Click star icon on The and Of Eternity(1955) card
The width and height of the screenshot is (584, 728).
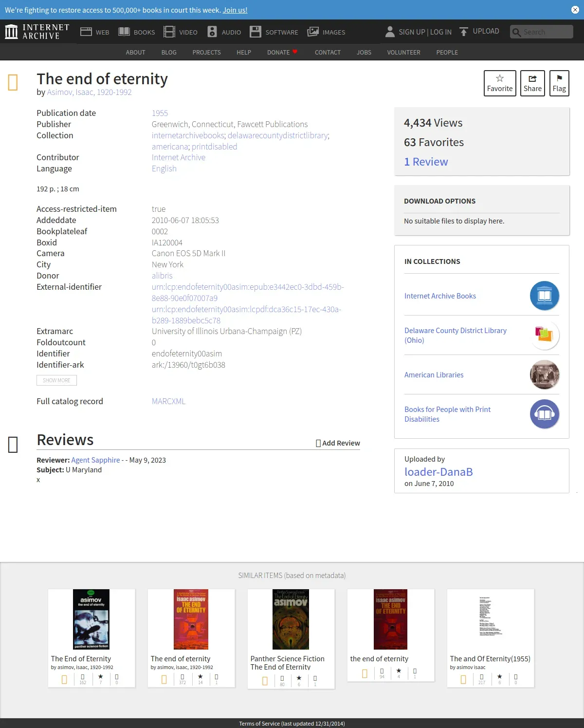pos(500,677)
